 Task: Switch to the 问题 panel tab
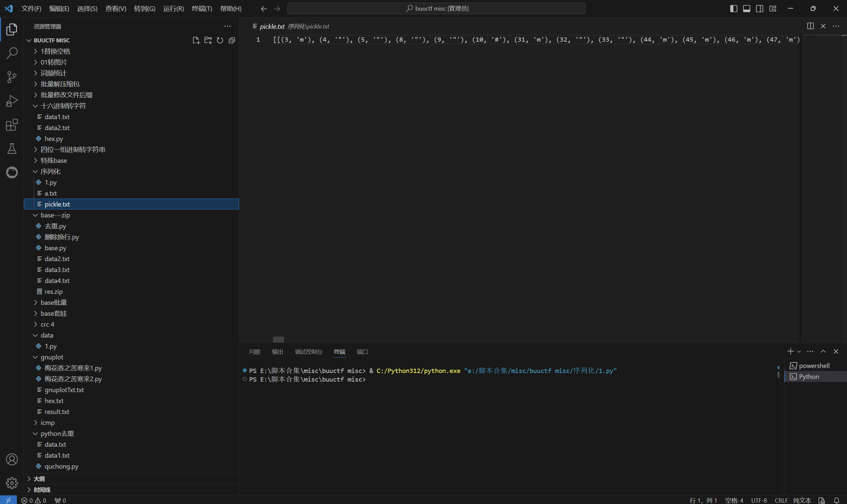pos(255,351)
